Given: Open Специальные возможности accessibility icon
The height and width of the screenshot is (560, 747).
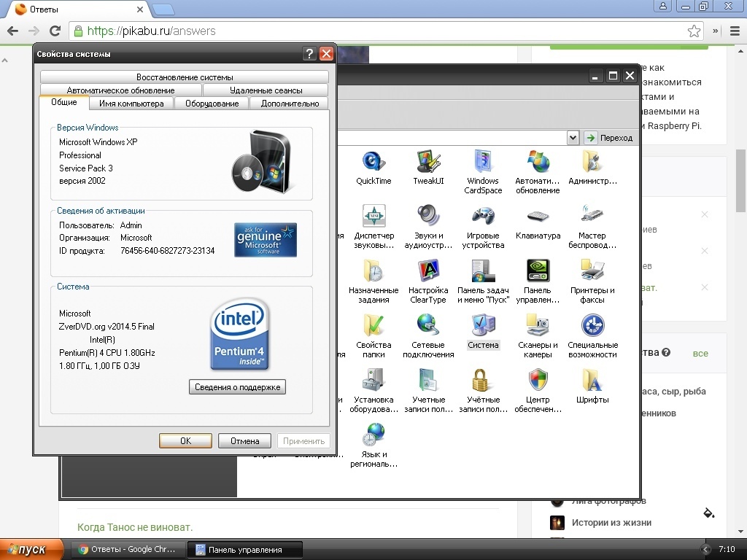Looking at the screenshot, I should 592,327.
